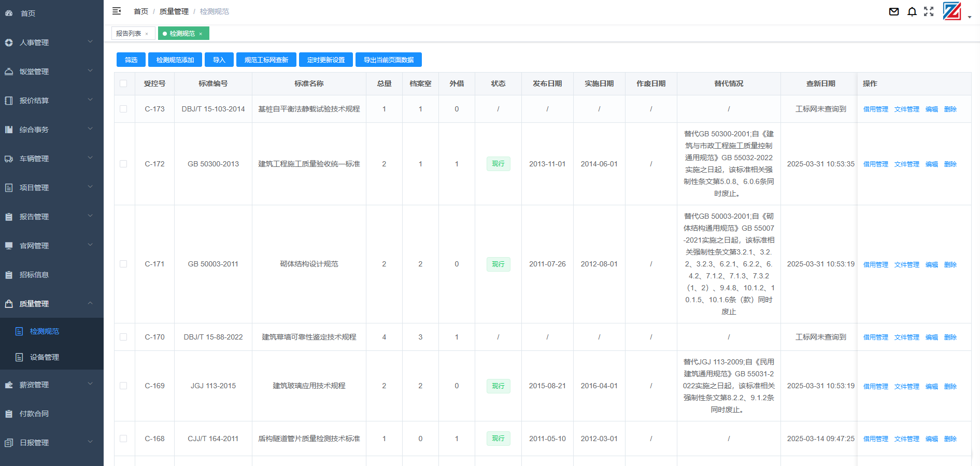Close the 报告列表 tab
This screenshot has height=466, width=980.
pyautogui.click(x=147, y=34)
